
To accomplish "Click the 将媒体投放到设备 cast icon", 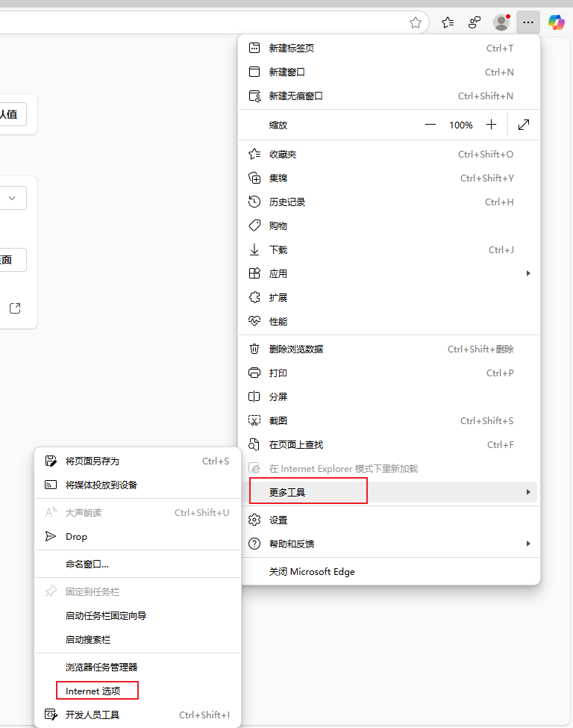I will click(x=51, y=485).
